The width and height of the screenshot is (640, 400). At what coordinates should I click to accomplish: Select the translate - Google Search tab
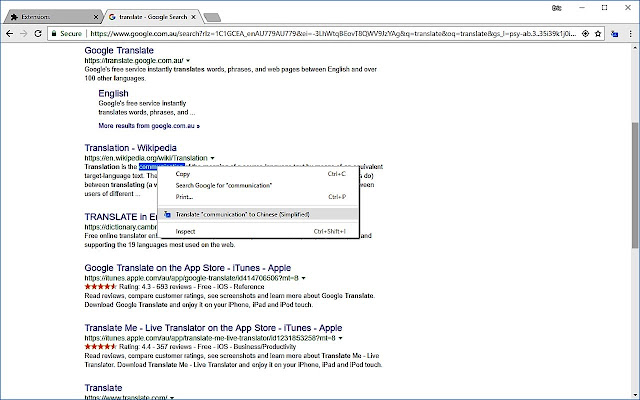tap(153, 17)
